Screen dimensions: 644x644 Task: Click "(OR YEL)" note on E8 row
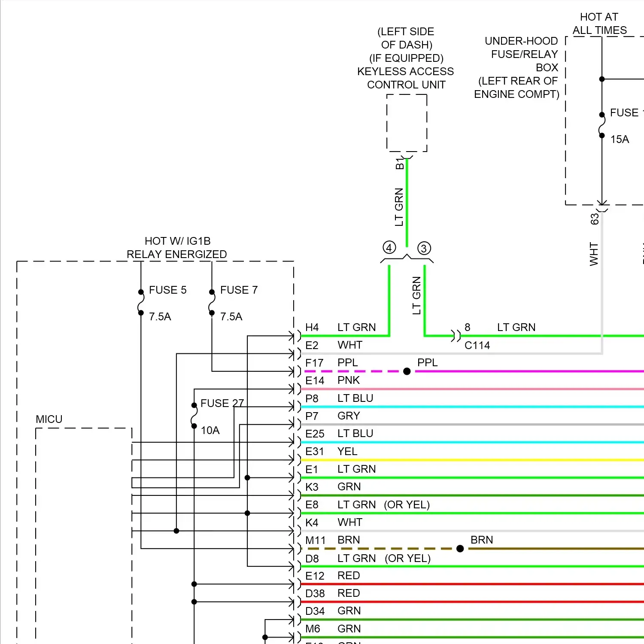pos(407,505)
